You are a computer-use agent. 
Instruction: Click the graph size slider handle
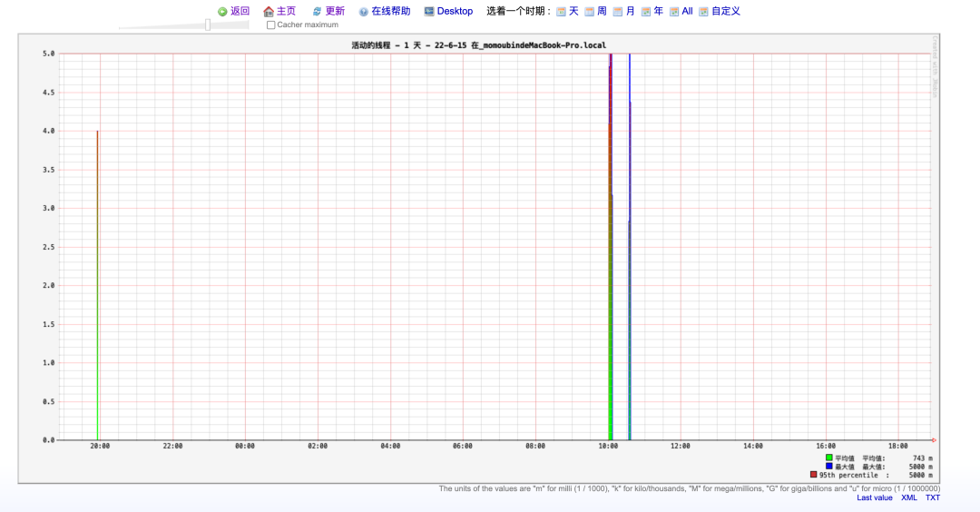click(x=208, y=25)
